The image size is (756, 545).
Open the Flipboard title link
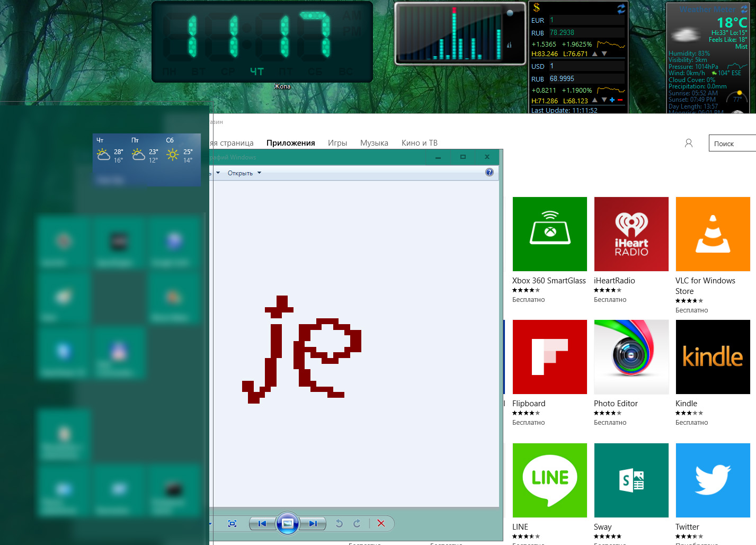tap(529, 404)
